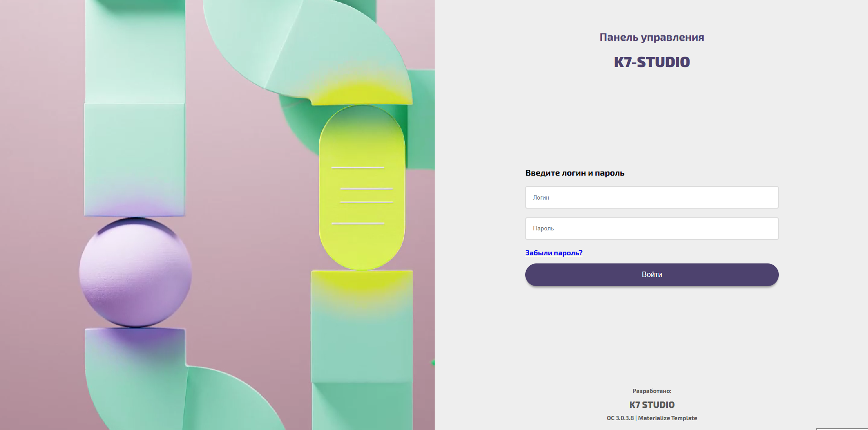Click the K7 STUDIO developer logo in footer
Screen dimensions: 868x430
652,405
